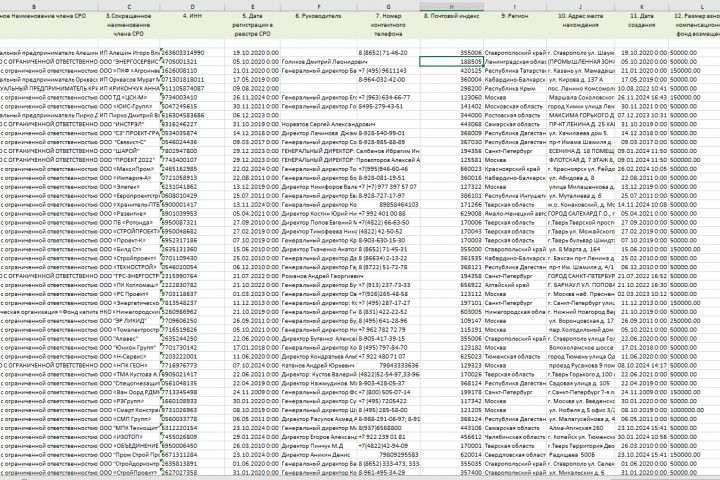Click '7. Номер контактного телефона' header cell
Screen dimensions: 720x480
coord(388,25)
